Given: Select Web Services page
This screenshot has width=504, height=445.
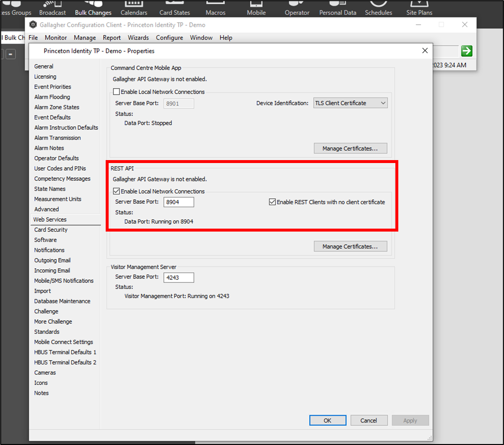Looking at the screenshot, I should coord(50,219).
